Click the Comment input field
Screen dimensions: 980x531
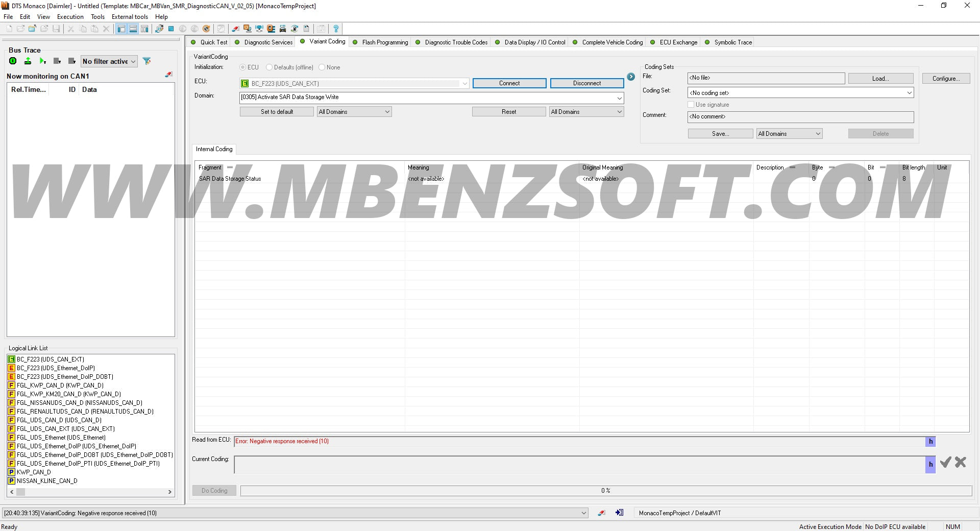tap(800, 117)
